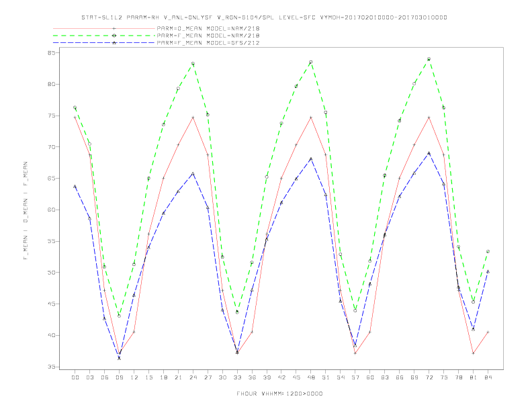Screen dimensions: 532x411
Task: Click x-axis tick label 57
Action: coord(355,377)
